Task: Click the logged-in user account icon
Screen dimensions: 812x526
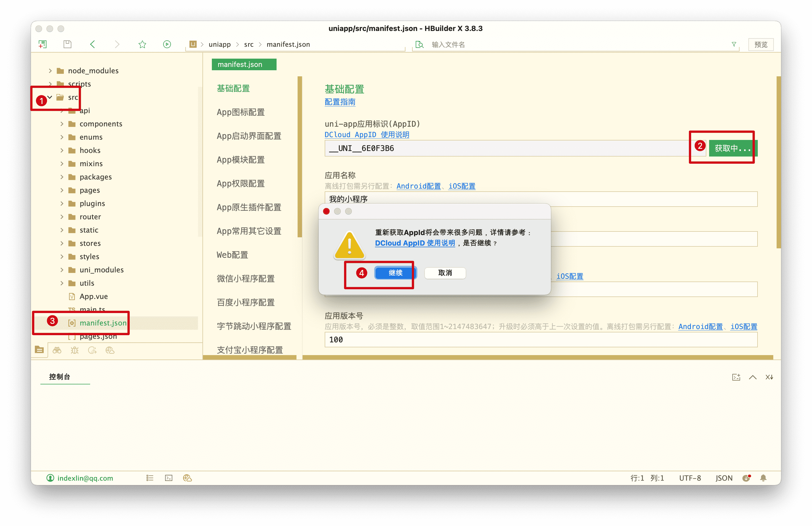Action: coord(50,478)
